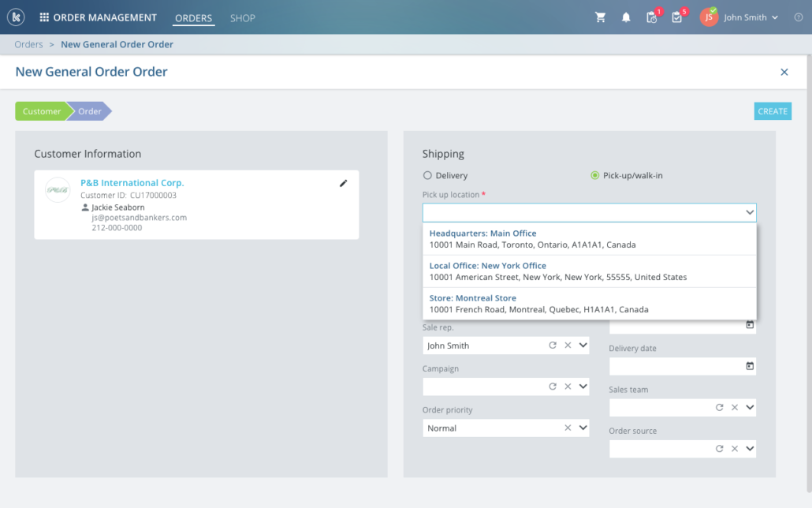The width and height of the screenshot is (812, 508).
Task: Edit customer with the pencil icon
Action: [343, 183]
